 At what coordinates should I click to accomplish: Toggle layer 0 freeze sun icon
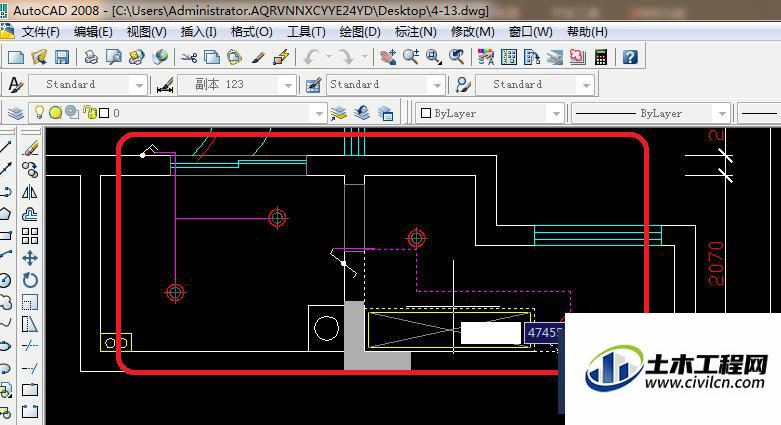pos(55,113)
